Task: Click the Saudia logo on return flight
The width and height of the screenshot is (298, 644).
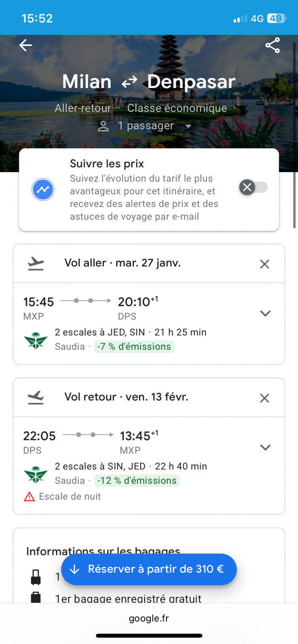Action: pos(36,474)
